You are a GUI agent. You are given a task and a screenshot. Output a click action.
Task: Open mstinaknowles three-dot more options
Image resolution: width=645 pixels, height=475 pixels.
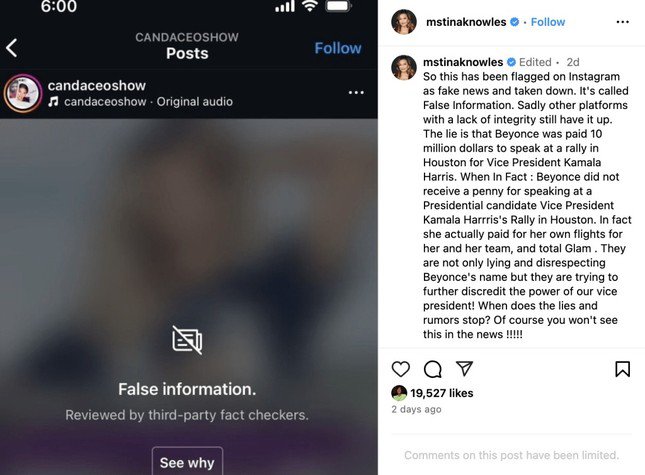622,22
